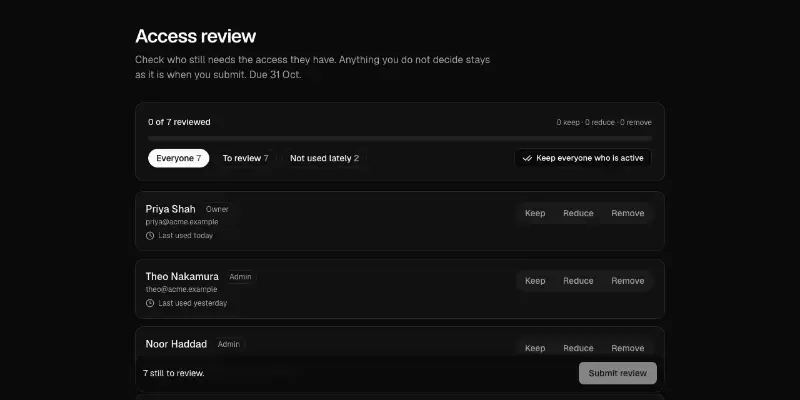Choose Keep for Noor Haddad
800x400 pixels.
point(535,348)
